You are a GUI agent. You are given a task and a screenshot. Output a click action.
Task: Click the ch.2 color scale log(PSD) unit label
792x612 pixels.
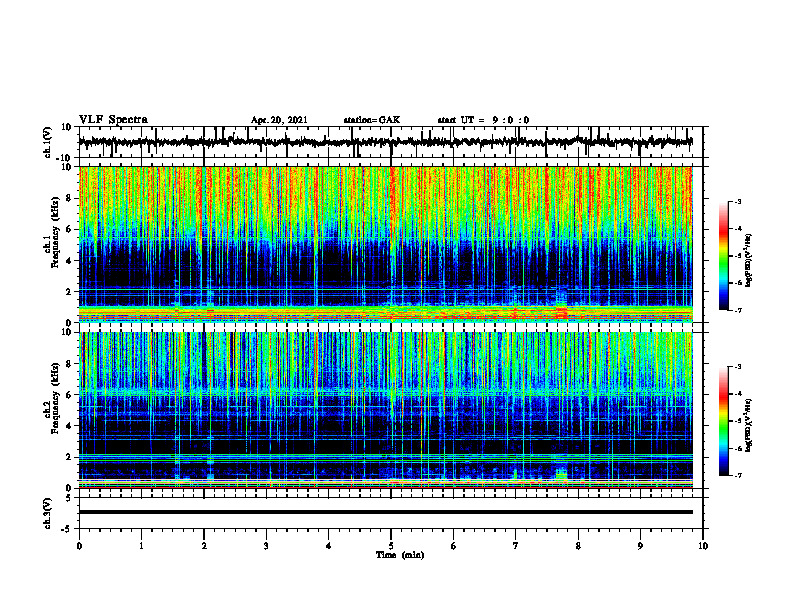749,425
